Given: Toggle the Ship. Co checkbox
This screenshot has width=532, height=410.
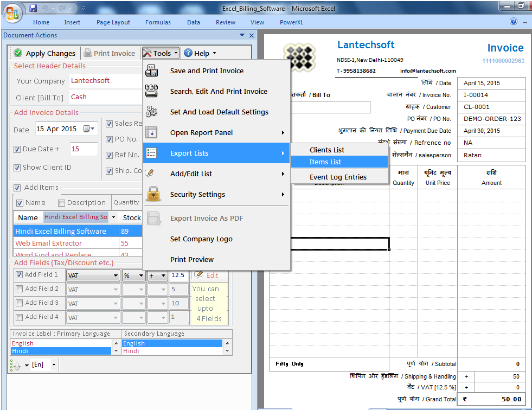Looking at the screenshot, I should pyautogui.click(x=109, y=171).
